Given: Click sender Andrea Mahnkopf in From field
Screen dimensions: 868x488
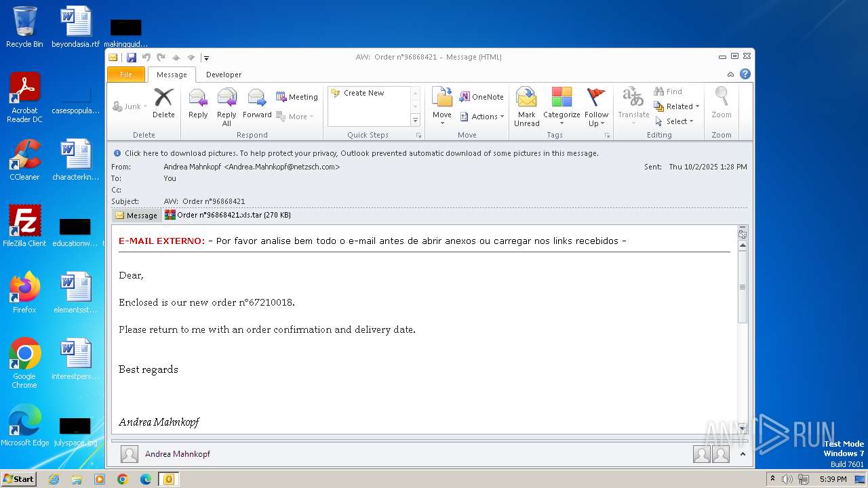Looking at the screenshot, I should tap(252, 167).
